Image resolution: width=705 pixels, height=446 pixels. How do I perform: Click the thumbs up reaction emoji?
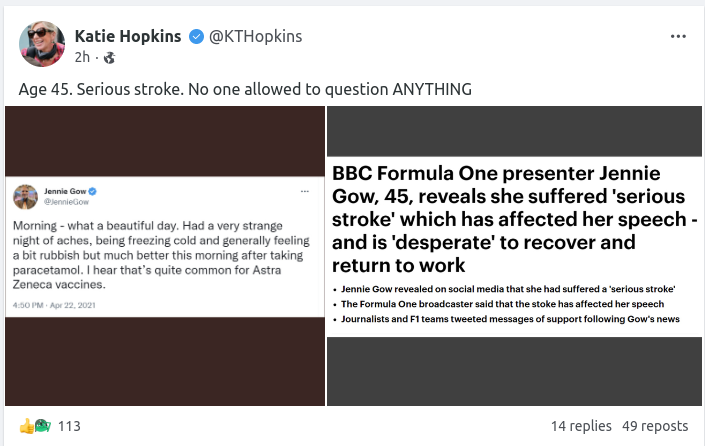pos(26,426)
